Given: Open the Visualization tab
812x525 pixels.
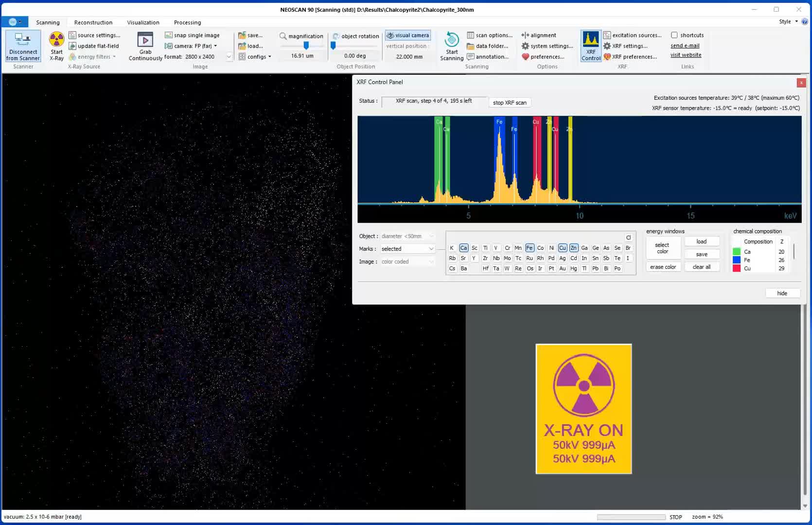Looking at the screenshot, I should tap(143, 22).
